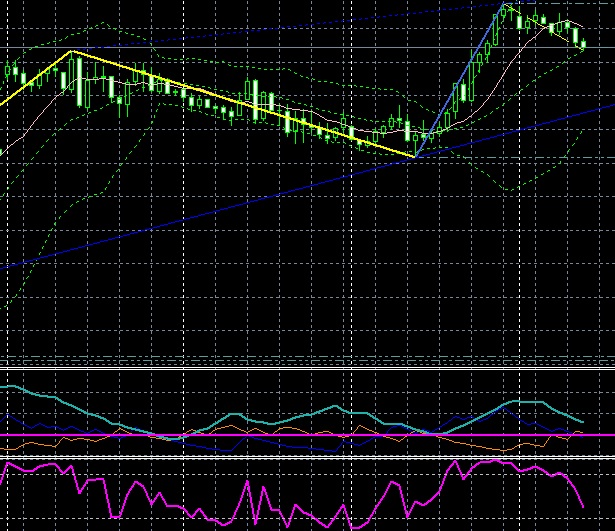Click divider above the bottom oscillator panel
The height and width of the screenshot is (531, 615).
point(300,457)
